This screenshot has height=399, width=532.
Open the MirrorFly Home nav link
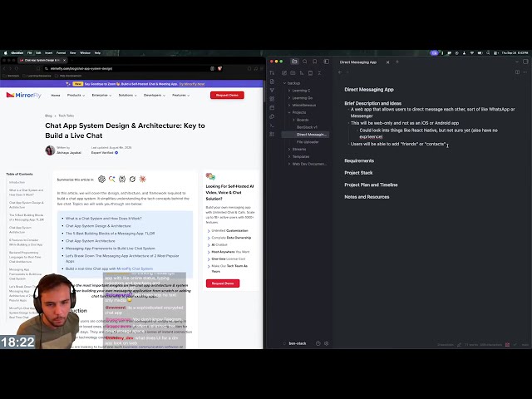56,96
